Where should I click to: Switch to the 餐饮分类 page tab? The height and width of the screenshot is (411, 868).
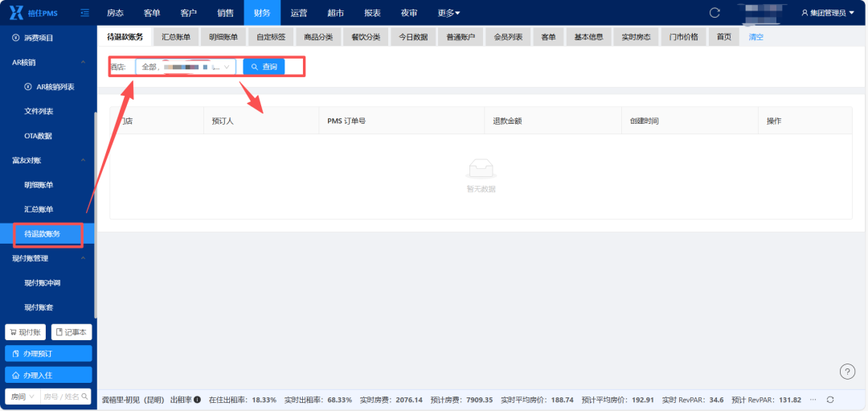click(366, 37)
